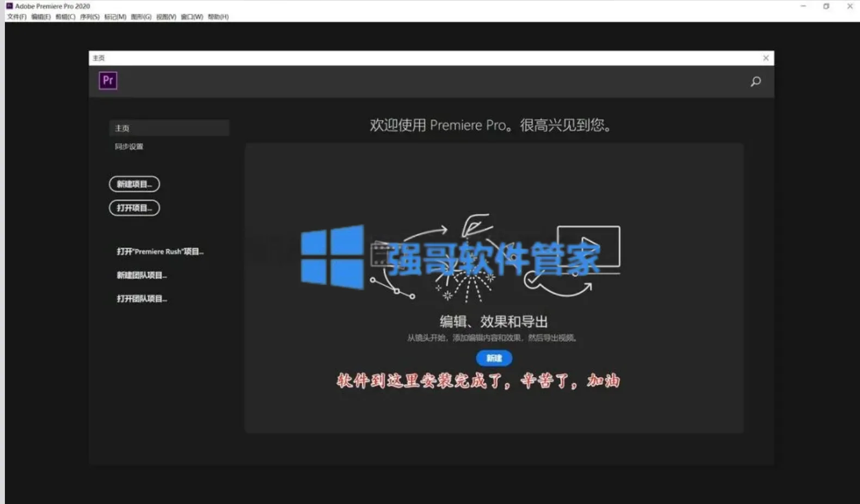Open a Premiere Rush project link

point(160,251)
